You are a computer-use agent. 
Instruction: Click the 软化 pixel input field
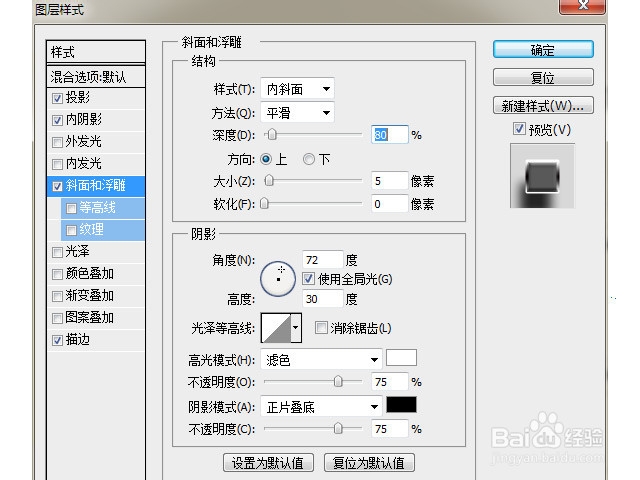(389, 204)
